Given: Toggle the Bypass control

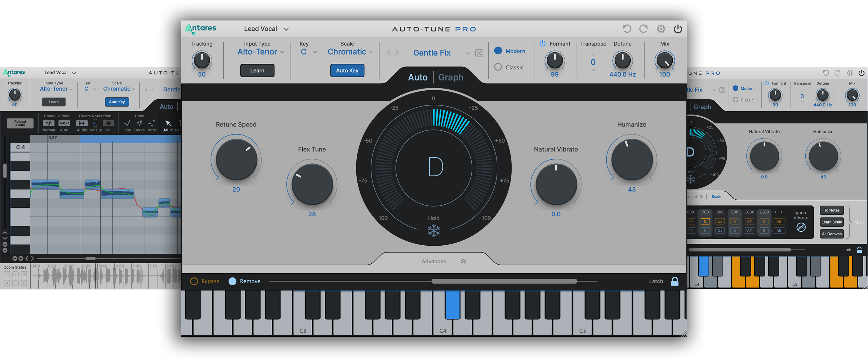Looking at the screenshot, I should [x=194, y=281].
